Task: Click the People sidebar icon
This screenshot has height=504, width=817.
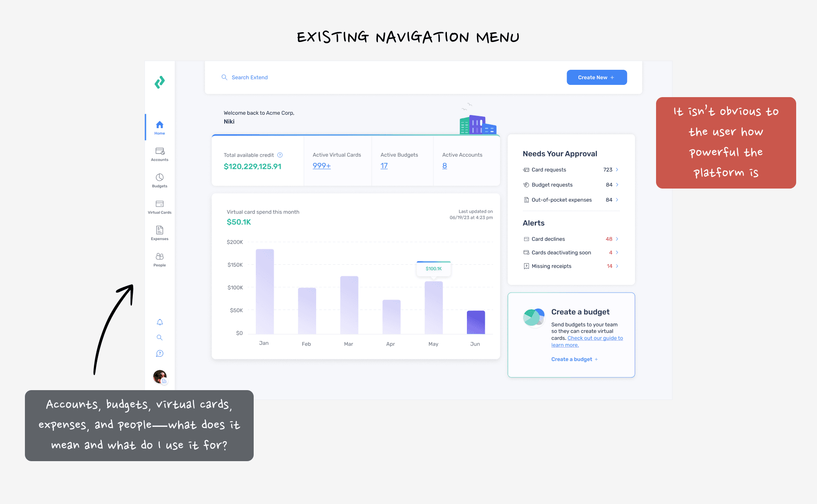Action: (160, 257)
